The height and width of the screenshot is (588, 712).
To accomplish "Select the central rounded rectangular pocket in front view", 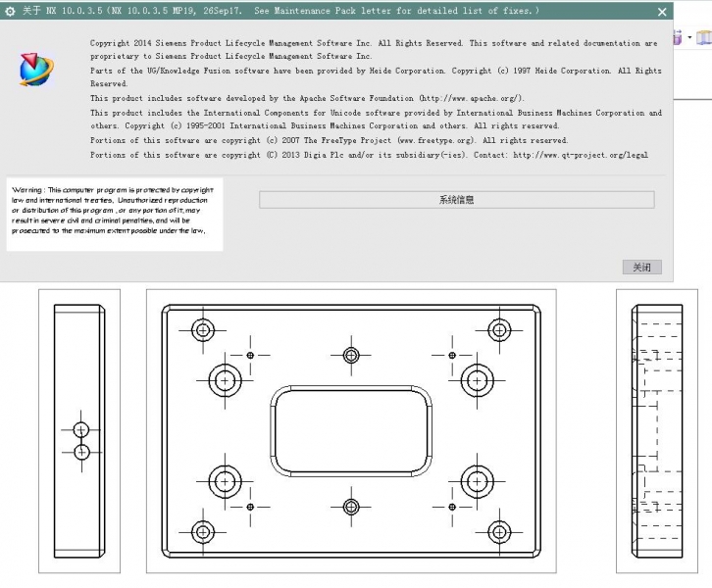I will click(350, 431).
